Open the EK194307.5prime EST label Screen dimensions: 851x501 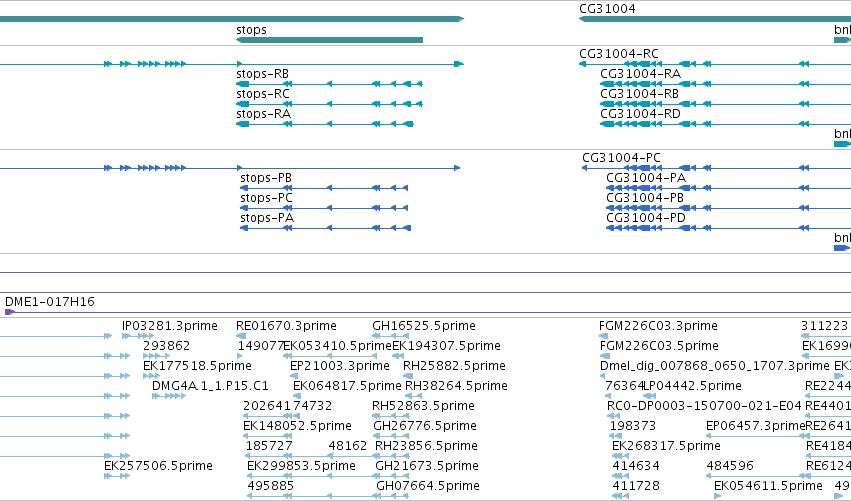coord(446,346)
